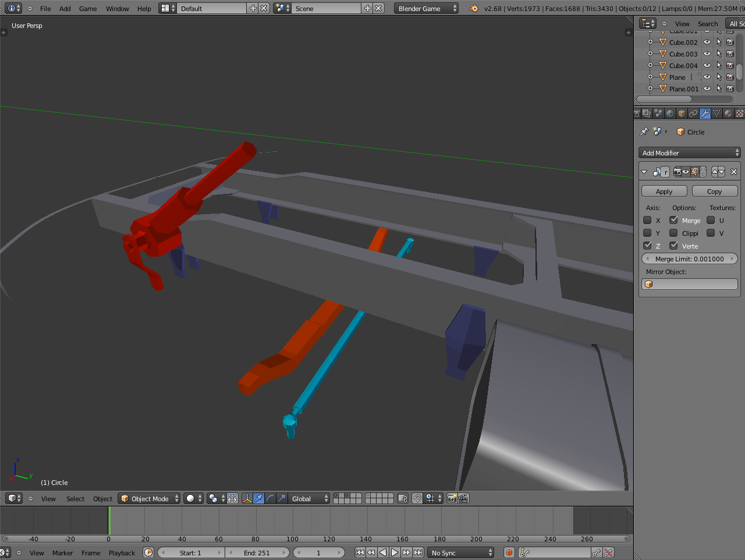Toggle selectability arrow for Cube.003
Image resolution: width=745 pixels, height=560 pixels.
[x=719, y=54]
